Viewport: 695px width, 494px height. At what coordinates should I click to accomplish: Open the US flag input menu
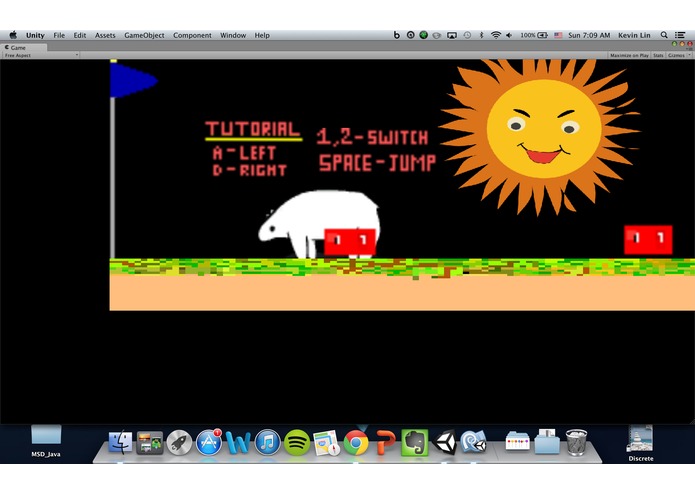tap(558, 35)
